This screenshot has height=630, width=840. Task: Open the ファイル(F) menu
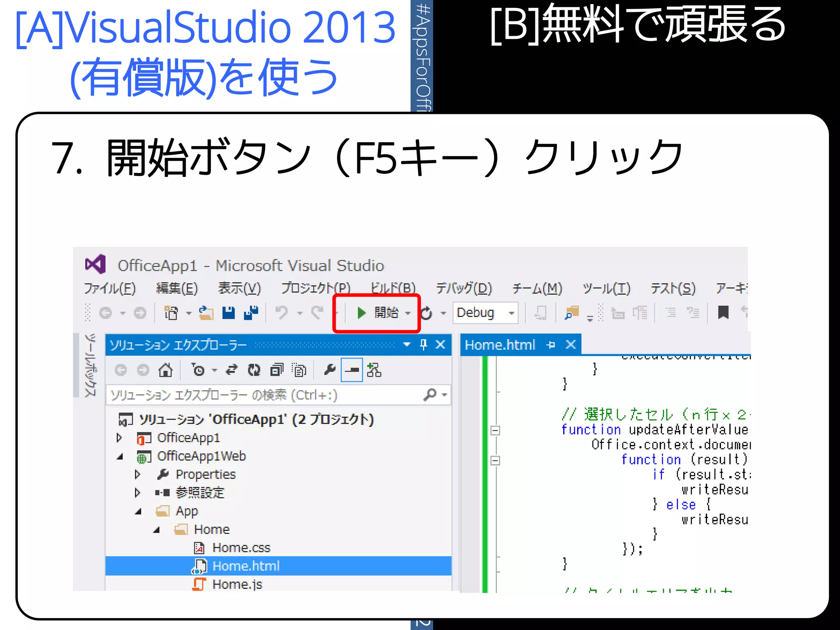(x=110, y=288)
